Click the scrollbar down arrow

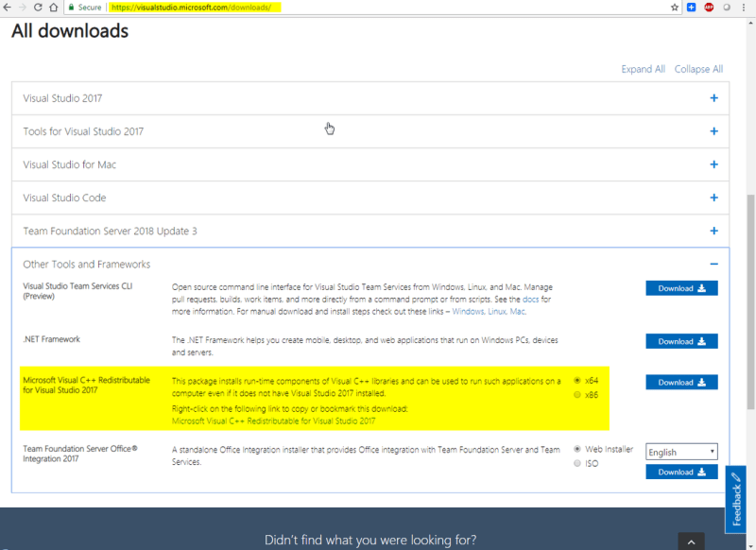click(750, 545)
